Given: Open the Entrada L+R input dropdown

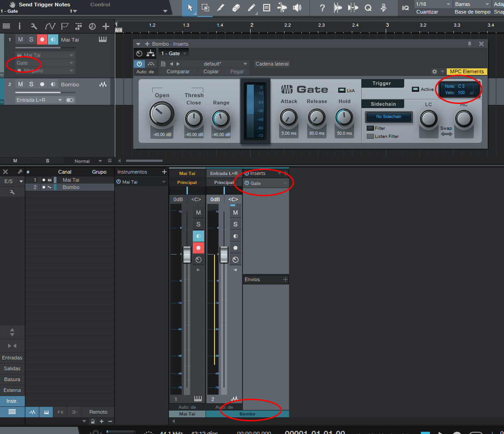Looking at the screenshot, I should coord(39,100).
